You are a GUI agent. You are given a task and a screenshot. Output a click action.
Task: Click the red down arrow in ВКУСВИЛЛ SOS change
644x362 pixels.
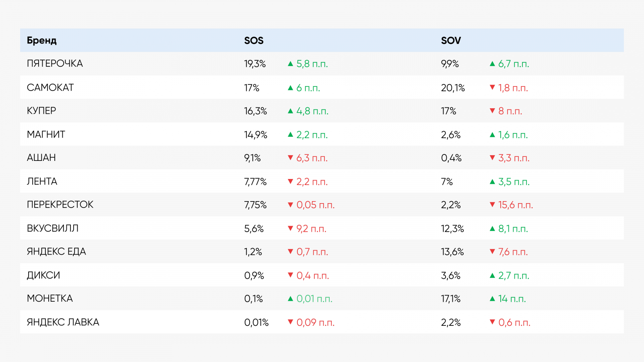click(290, 228)
